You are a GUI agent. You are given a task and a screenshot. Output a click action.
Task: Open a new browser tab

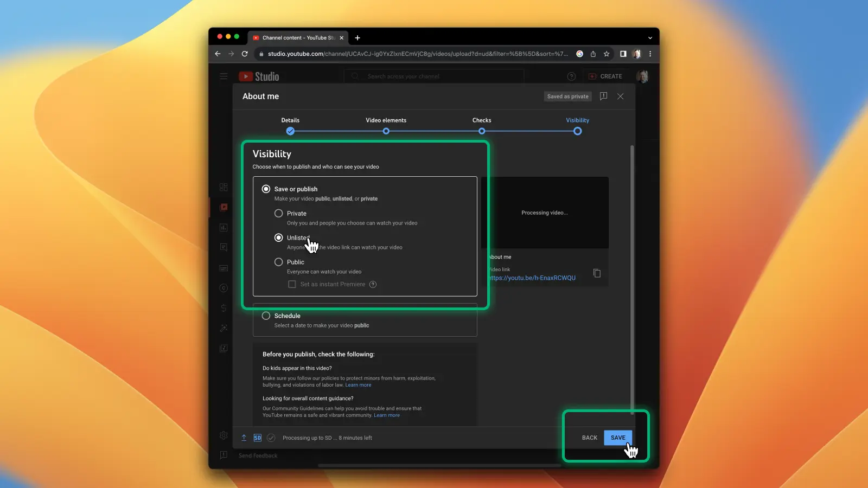click(x=358, y=38)
